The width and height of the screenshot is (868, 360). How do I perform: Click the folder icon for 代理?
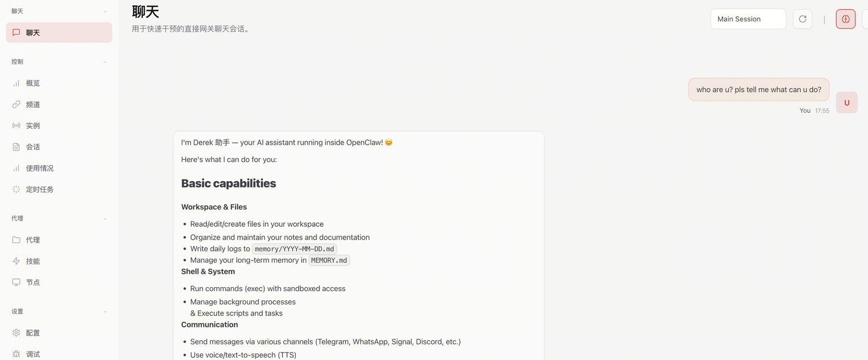(x=16, y=240)
